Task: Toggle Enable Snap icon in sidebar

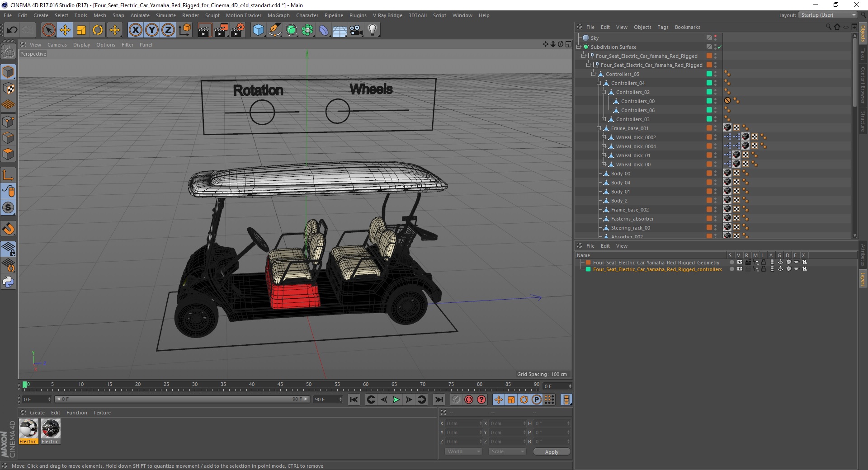Action: click(x=8, y=228)
